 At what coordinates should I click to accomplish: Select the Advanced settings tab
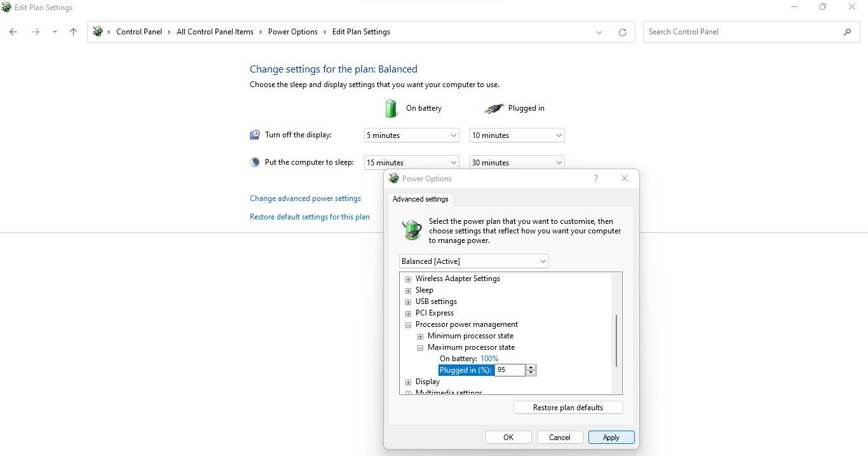[420, 199]
